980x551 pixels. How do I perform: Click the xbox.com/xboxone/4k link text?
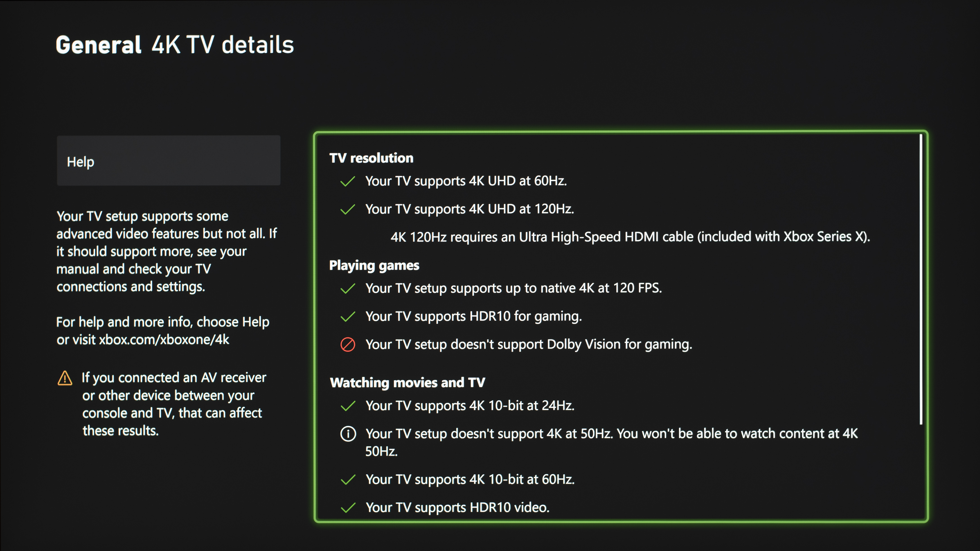[164, 340]
